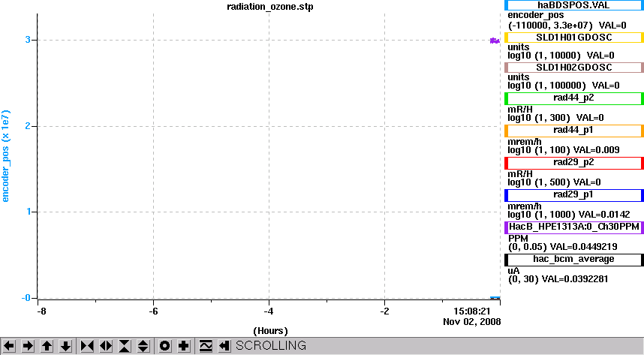Select the rad29_p1 legend entry
The width and height of the screenshot is (644, 355).
573,195
